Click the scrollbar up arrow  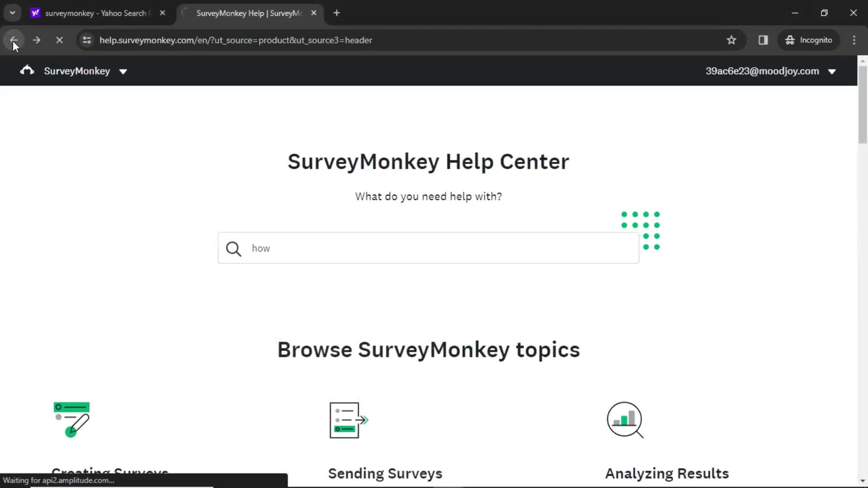(x=863, y=60)
